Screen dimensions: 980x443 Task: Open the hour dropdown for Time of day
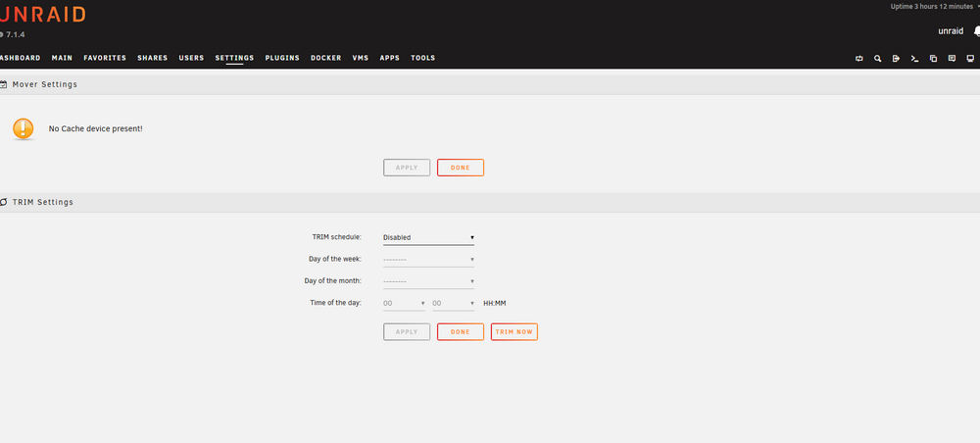tap(404, 303)
